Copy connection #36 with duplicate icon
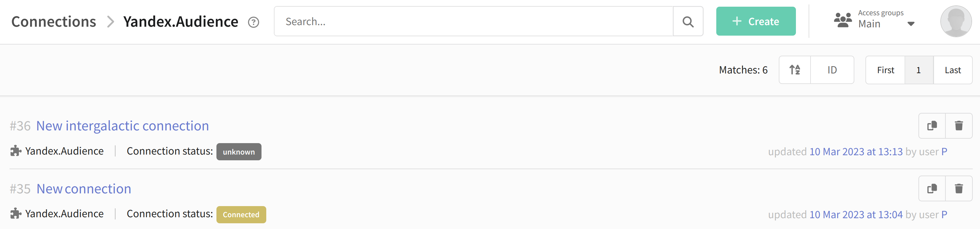 (932, 125)
